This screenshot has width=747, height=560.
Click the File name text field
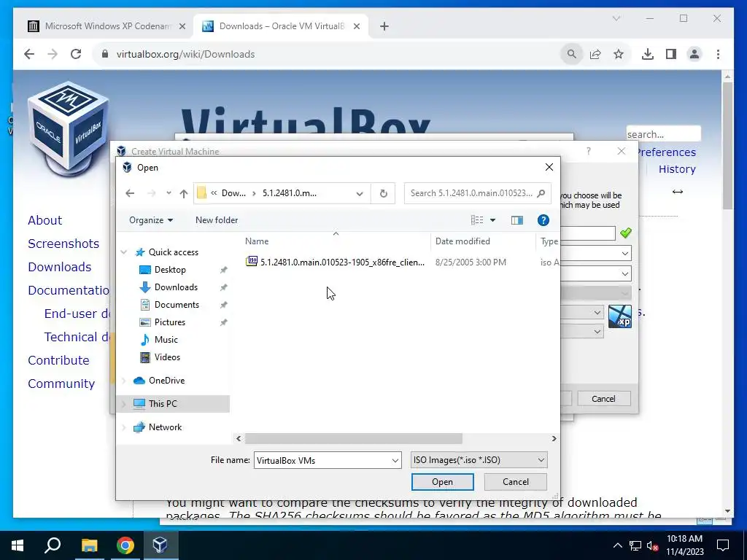point(322,461)
